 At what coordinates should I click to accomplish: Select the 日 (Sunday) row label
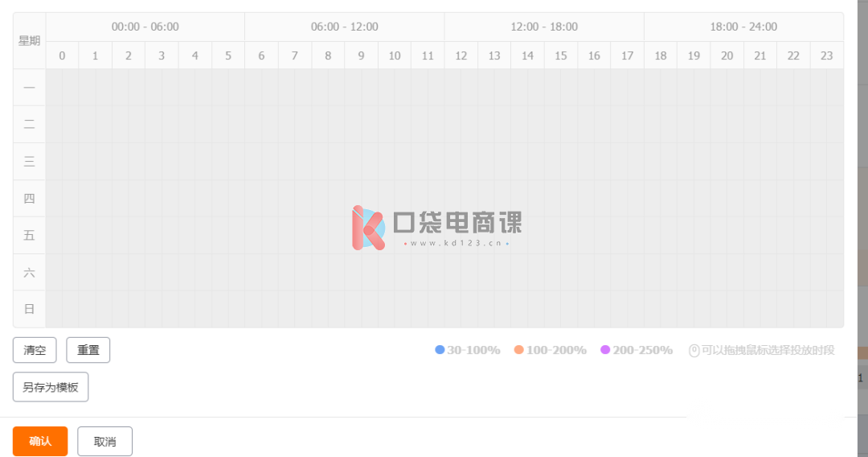(x=30, y=309)
